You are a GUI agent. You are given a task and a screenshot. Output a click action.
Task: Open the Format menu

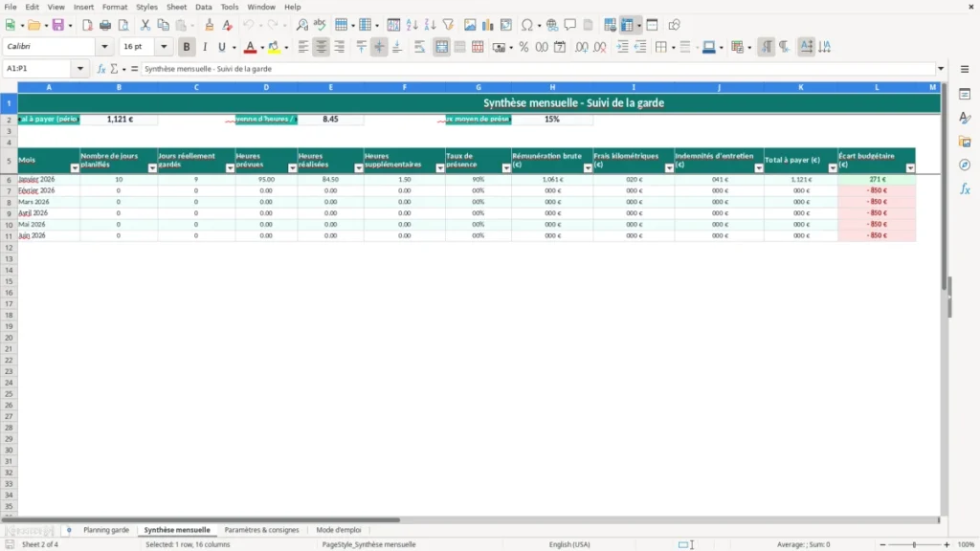115,7
